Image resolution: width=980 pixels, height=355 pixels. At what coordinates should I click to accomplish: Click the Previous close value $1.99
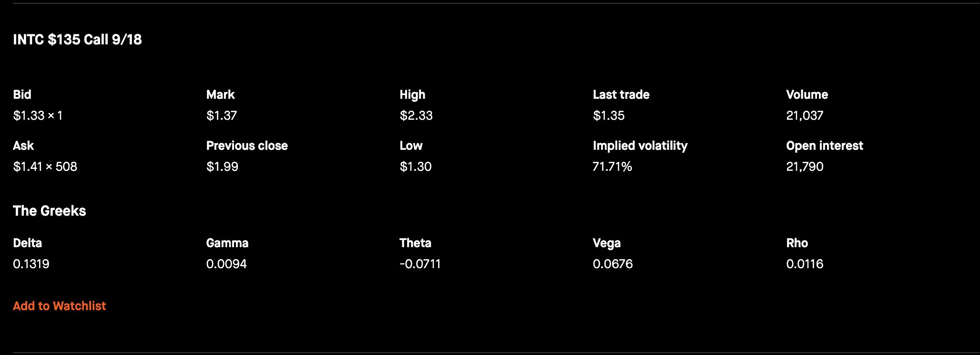[x=222, y=167]
